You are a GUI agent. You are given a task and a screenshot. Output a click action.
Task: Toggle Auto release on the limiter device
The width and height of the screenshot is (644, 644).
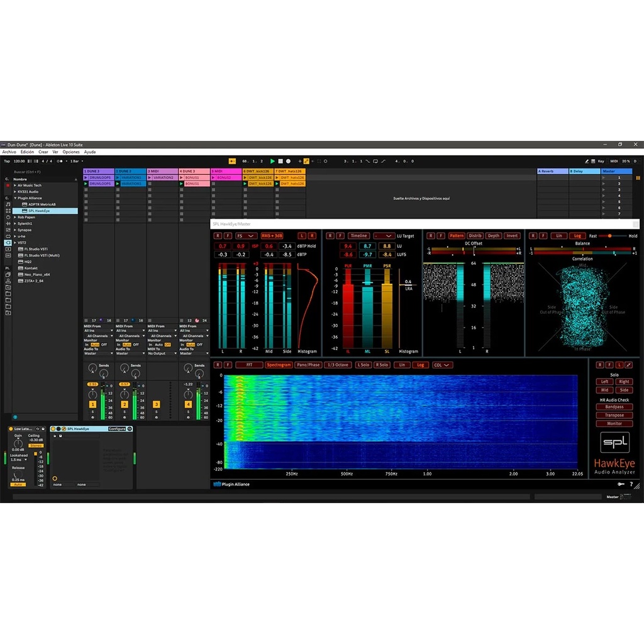tap(18, 485)
